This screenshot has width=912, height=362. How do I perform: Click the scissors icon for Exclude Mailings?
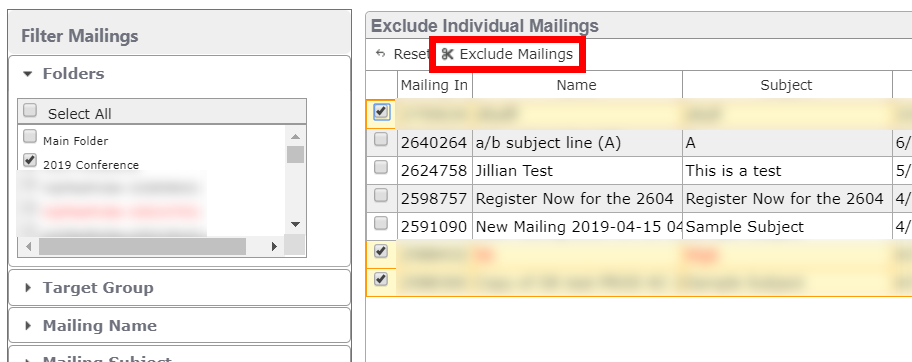coord(447,54)
